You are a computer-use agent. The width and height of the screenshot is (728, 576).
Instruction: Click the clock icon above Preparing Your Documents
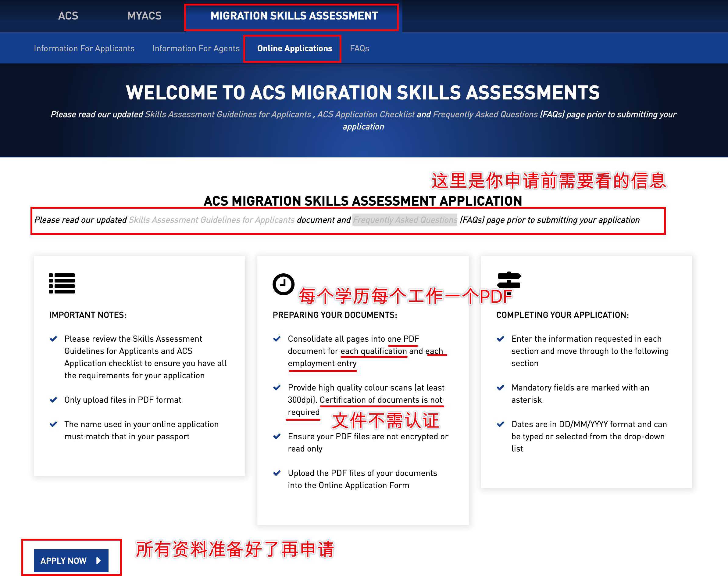[x=283, y=284]
